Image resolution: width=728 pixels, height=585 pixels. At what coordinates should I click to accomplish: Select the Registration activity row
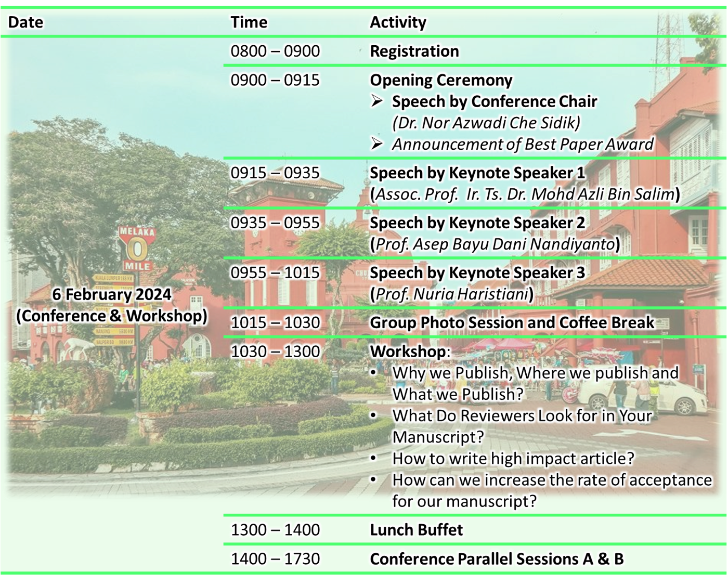coord(414,51)
